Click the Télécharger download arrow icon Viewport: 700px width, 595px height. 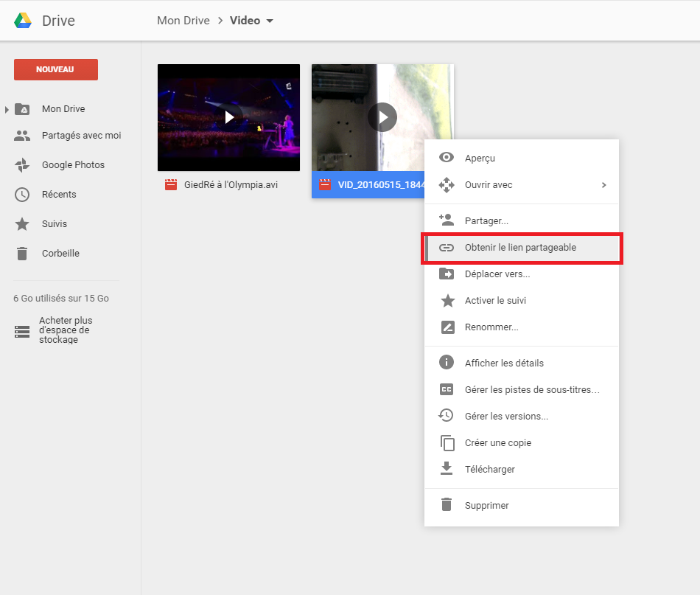[447, 469]
